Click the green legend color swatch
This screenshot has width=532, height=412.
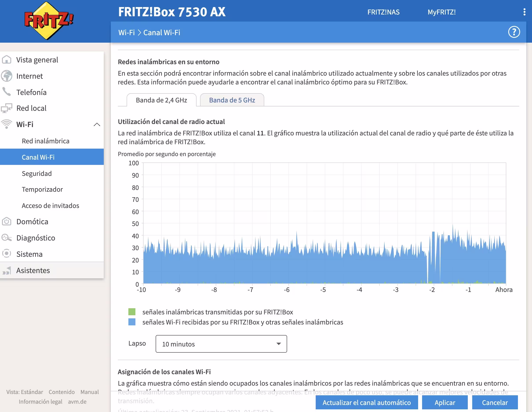point(132,312)
